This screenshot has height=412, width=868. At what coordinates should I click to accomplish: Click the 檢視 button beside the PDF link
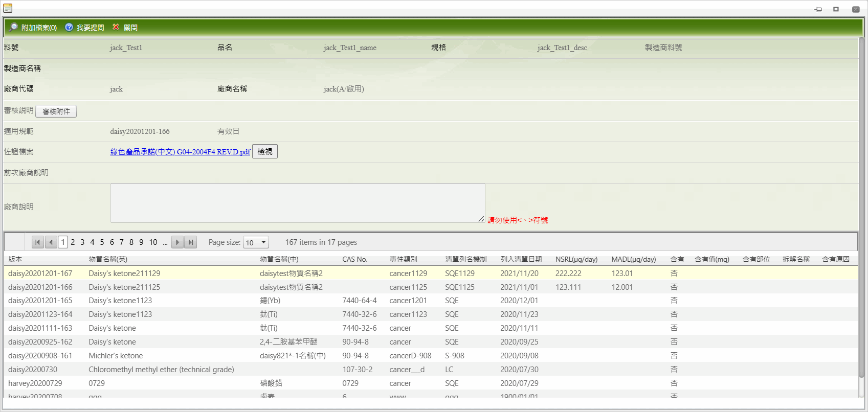coord(265,151)
